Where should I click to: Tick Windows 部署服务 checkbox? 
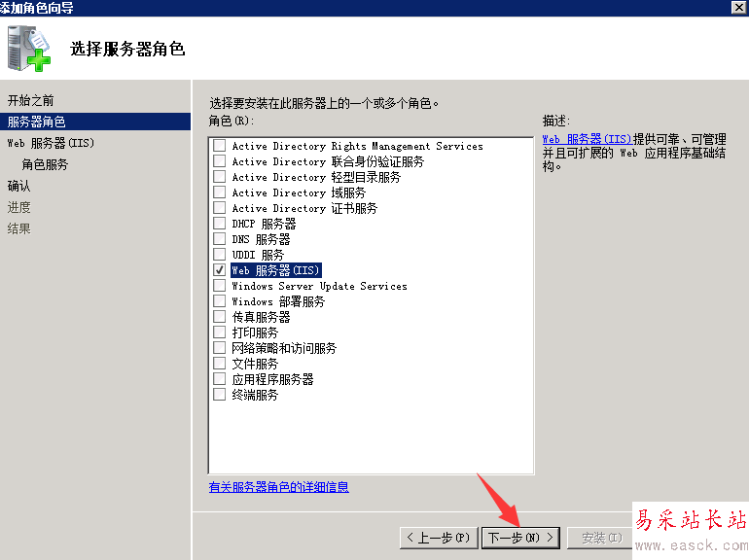pyautogui.click(x=219, y=301)
